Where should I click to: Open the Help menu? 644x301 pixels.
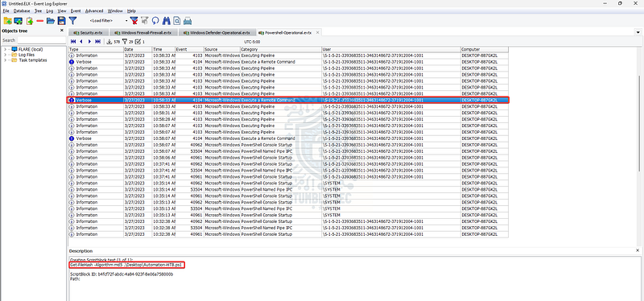coord(132,10)
